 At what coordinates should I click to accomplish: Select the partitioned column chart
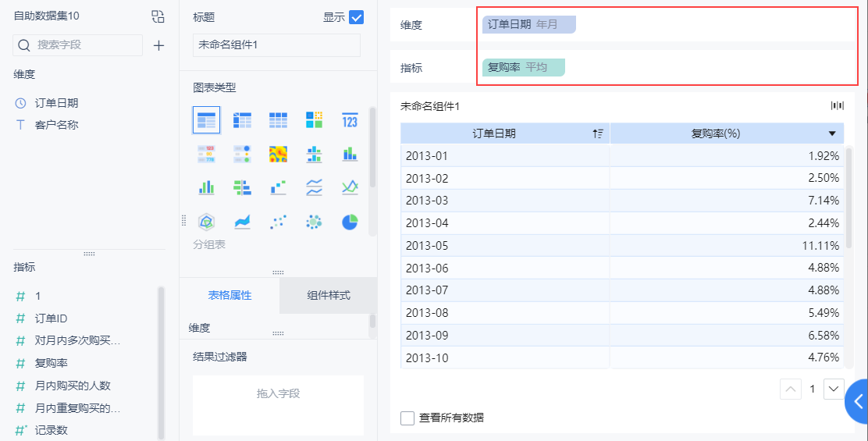314,154
